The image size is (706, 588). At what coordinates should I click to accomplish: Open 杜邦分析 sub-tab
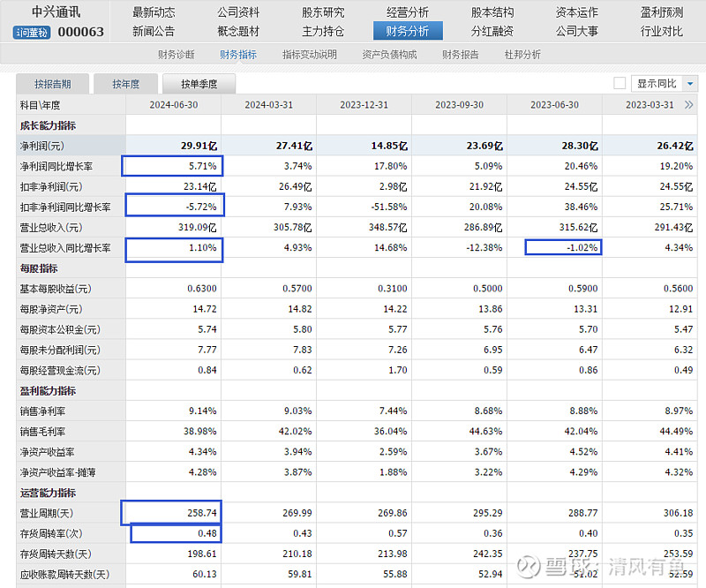tap(522, 55)
